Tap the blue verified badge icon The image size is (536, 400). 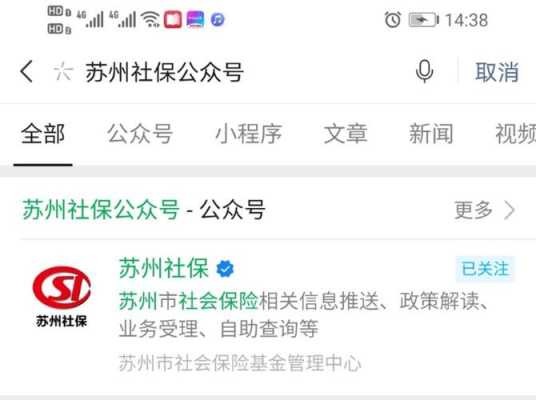tap(225, 269)
